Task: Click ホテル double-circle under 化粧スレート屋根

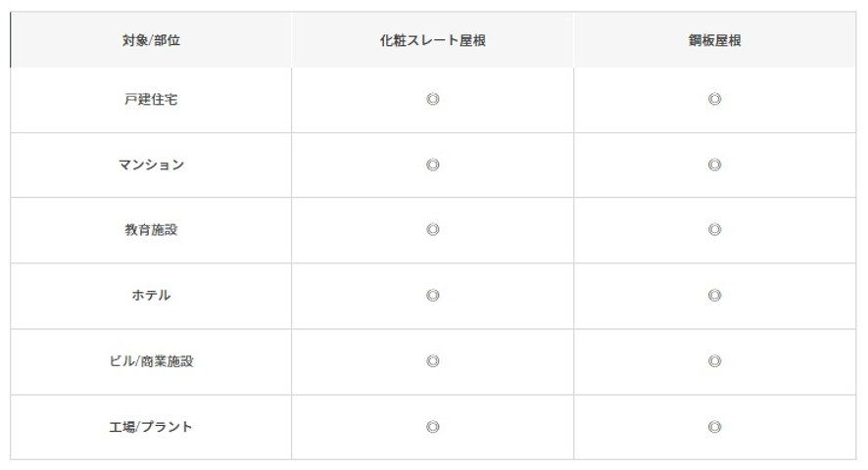Action: (x=433, y=295)
